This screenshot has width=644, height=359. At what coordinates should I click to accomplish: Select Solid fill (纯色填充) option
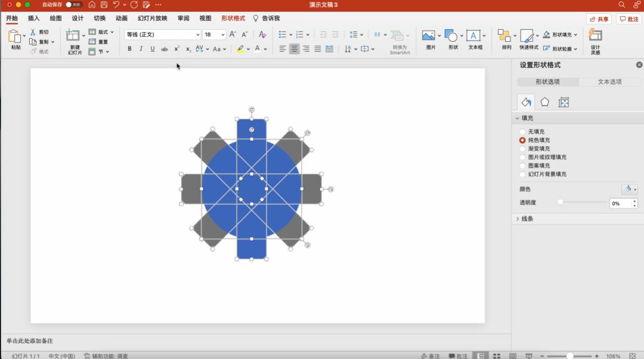(x=522, y=140)
